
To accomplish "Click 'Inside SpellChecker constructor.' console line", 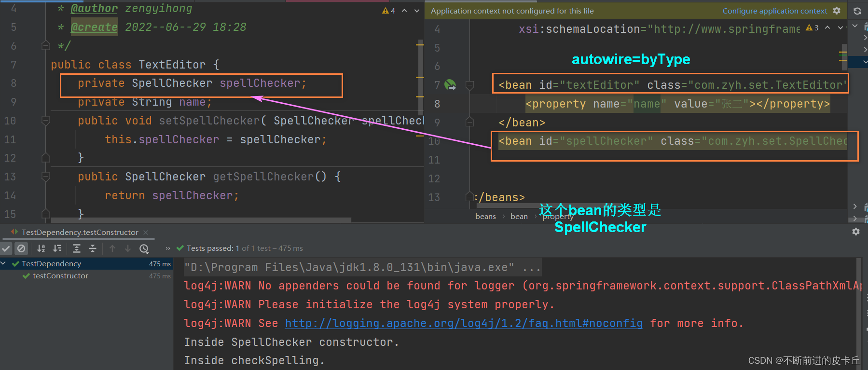I will (x=291, y=342).
